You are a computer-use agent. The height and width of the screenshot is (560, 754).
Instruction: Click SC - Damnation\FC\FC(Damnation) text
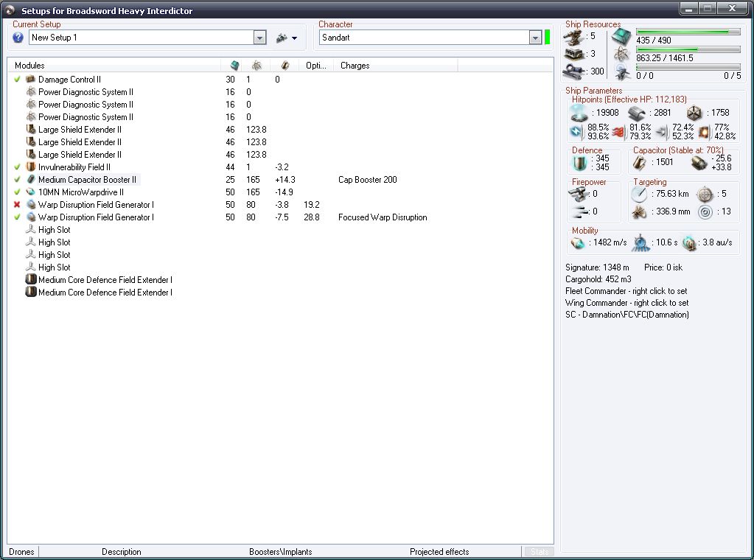point(627,315)
